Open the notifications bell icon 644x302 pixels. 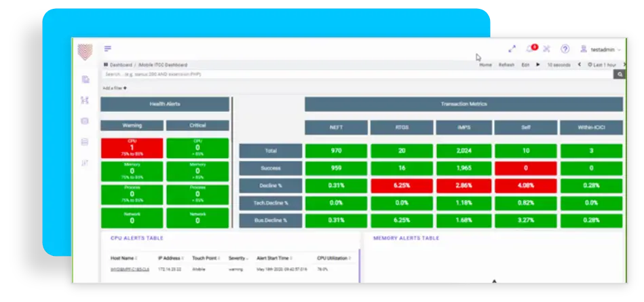tap(530, 50)
